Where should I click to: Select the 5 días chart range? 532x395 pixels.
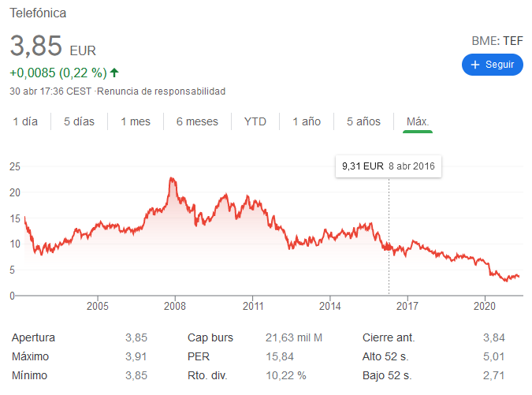tap(79, 121)
